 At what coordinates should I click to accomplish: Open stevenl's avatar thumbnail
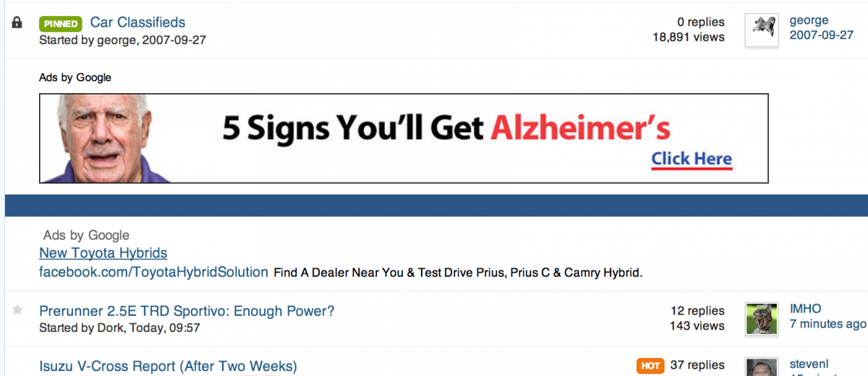[762, 367]
